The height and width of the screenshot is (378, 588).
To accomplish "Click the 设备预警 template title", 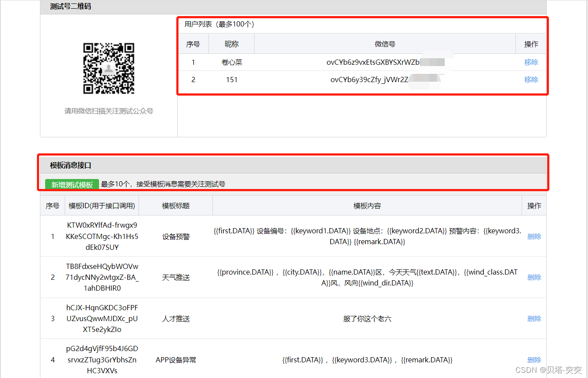I will coord(176,236).
